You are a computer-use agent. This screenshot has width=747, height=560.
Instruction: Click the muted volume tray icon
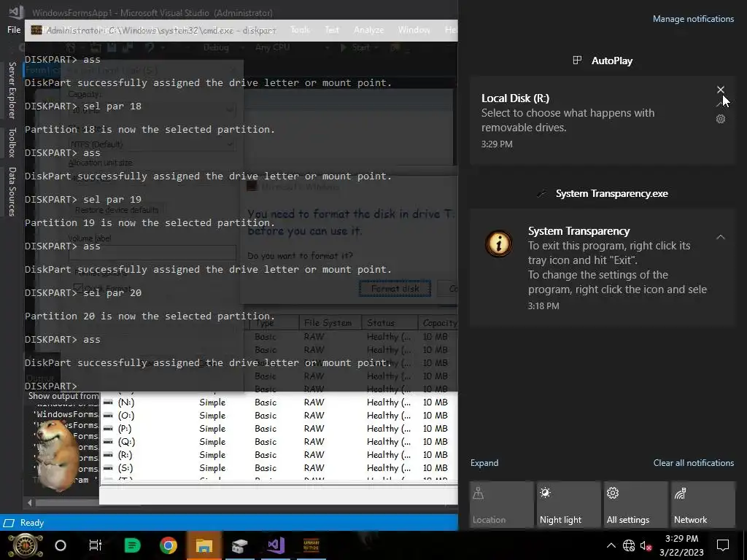pyautogui.click(x=646, y=545)
